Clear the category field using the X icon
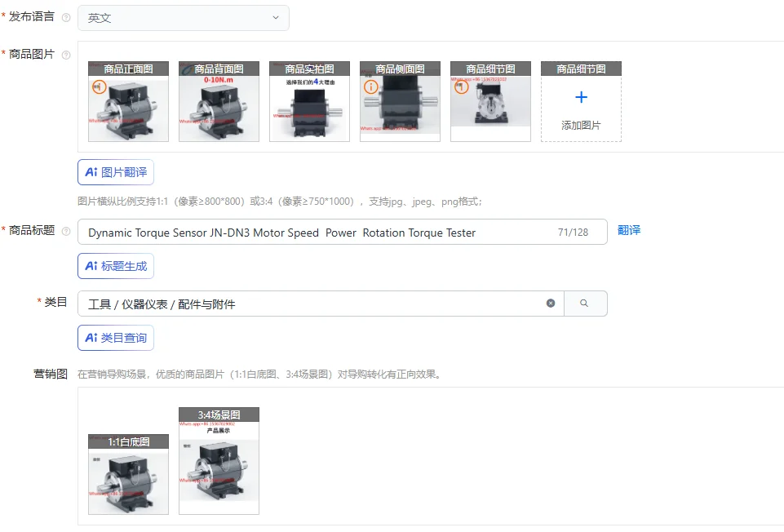The height and width of the screenshot is (532, 784). click(x=551, y=302)
